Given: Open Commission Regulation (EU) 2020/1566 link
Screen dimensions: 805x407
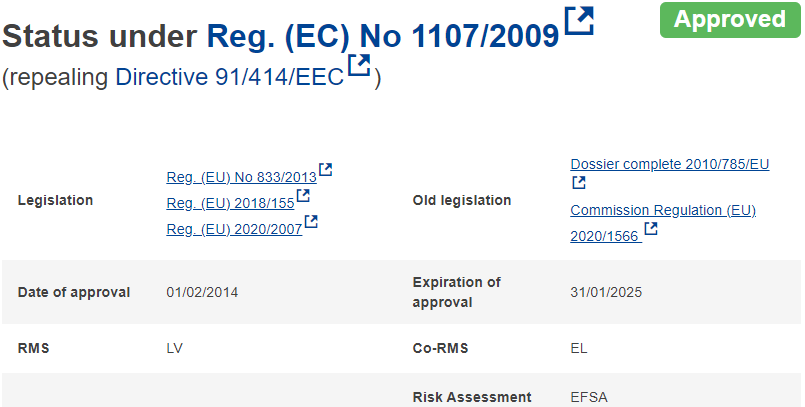Looking at the screenshot, I should click(663, 223).
